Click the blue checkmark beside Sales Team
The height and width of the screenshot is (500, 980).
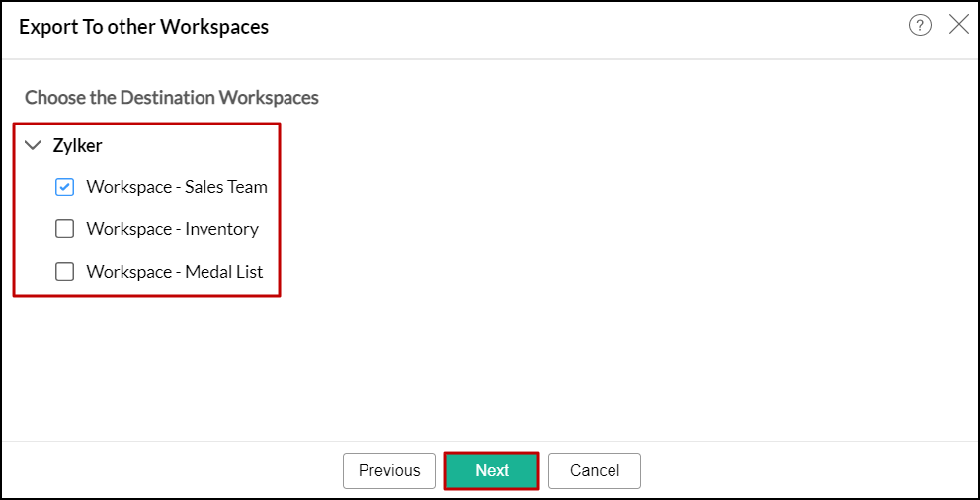pos(65,187)
